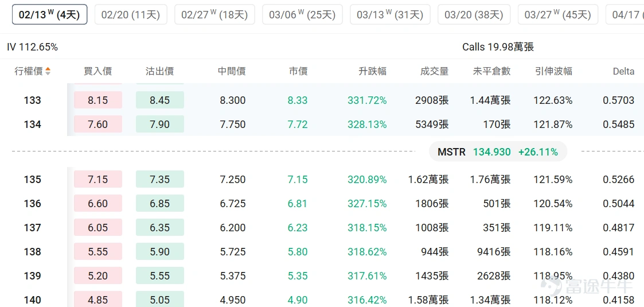
Task: Click the MSTR 134.930 +26.11% price badge
Action: click(498, 151)
